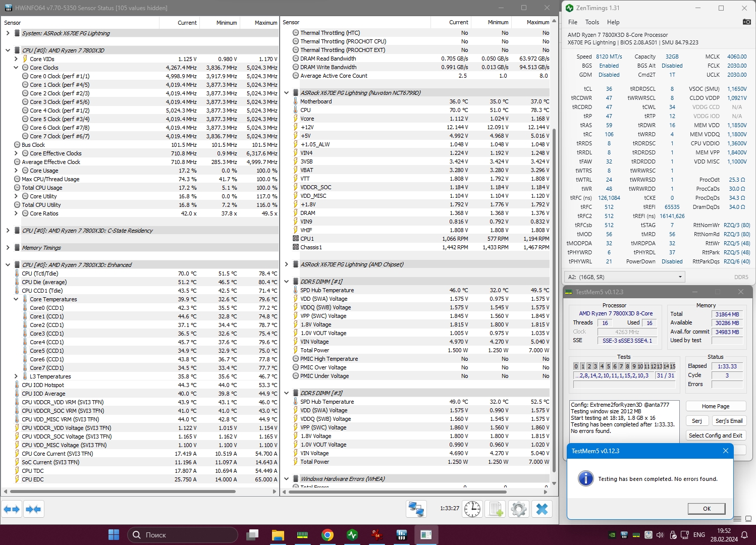The width and height of the screenshot is (756, 545).
Task: Expand Core Effective Clocks
Action: tap(16, 153)
